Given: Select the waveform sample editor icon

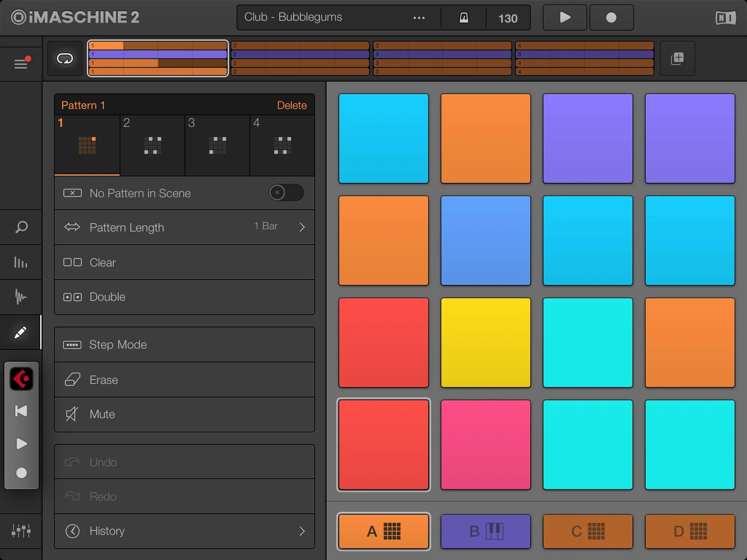Looking at the screenshot, I should [x=21, y=297].
